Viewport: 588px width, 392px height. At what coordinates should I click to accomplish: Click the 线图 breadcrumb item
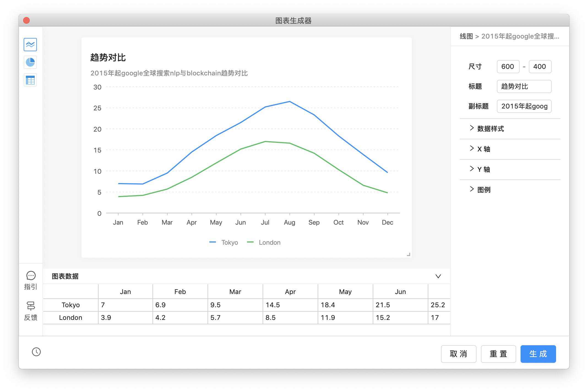pos(466,36)
